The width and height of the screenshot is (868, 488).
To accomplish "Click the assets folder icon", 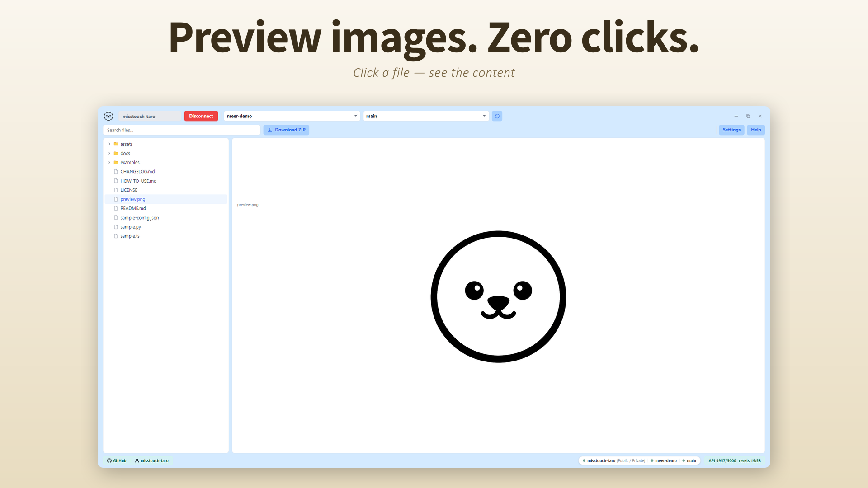I will tap(116, 144).
